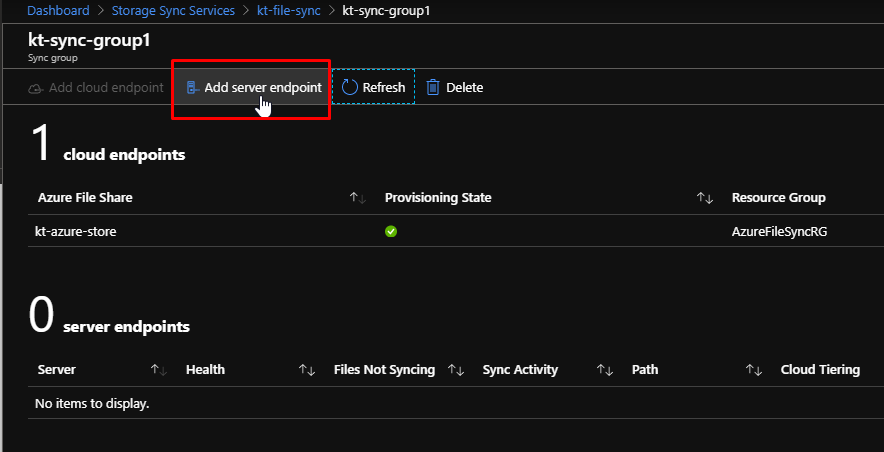Click the server endpoints heading
884x452 pixels.
coord(126,327)
